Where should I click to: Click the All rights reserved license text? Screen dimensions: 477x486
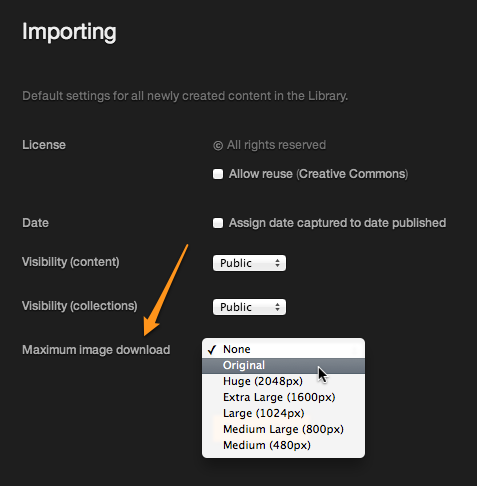point(276,145)
